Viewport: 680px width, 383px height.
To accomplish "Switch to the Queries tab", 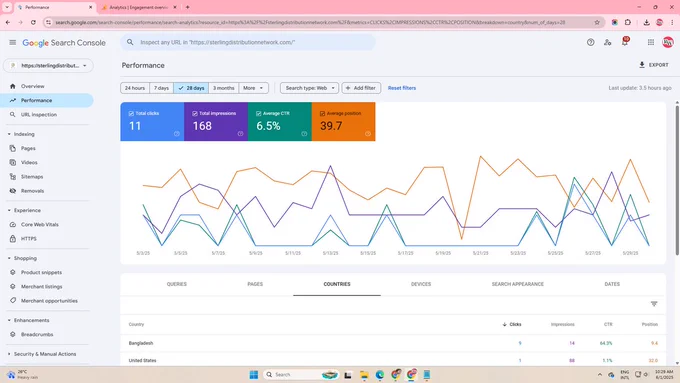I will click(x=177, y=284).
